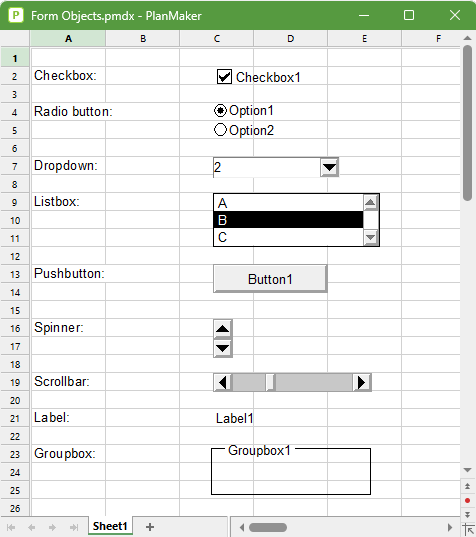This screenshot has height=537, width=476.
Task: Select row 13 header
Action: pyautogui.click(x=15, y=274)
